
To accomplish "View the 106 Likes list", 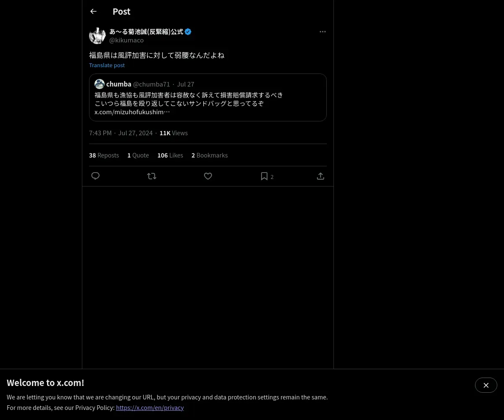I will pos(170,155).
